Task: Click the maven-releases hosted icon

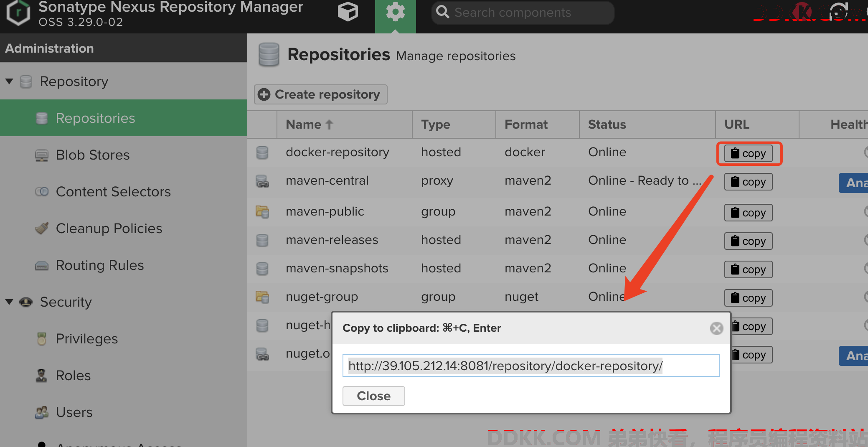Action: [262, 240]
